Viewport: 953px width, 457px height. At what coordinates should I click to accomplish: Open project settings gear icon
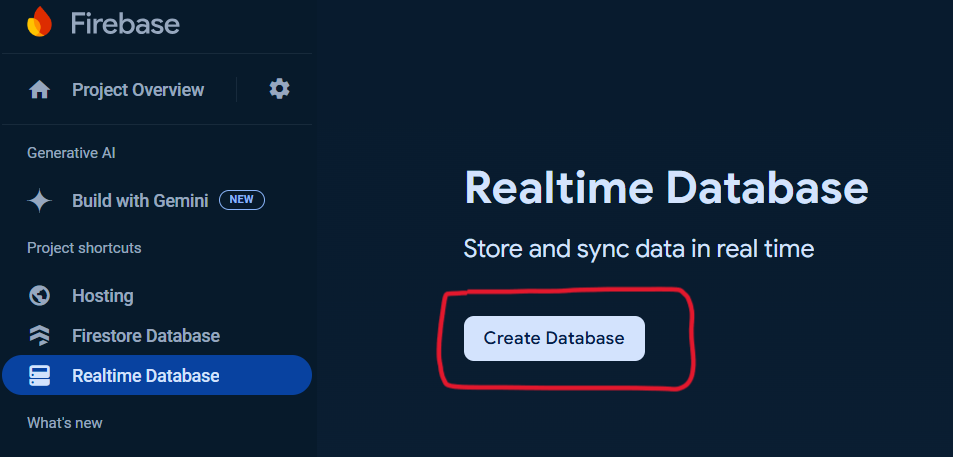tap(279, 89)
